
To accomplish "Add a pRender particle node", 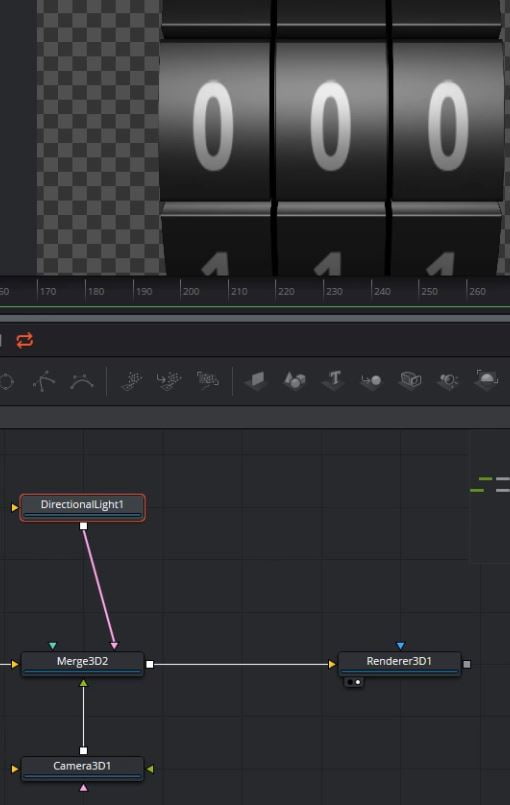I will [x=207, y=380].
